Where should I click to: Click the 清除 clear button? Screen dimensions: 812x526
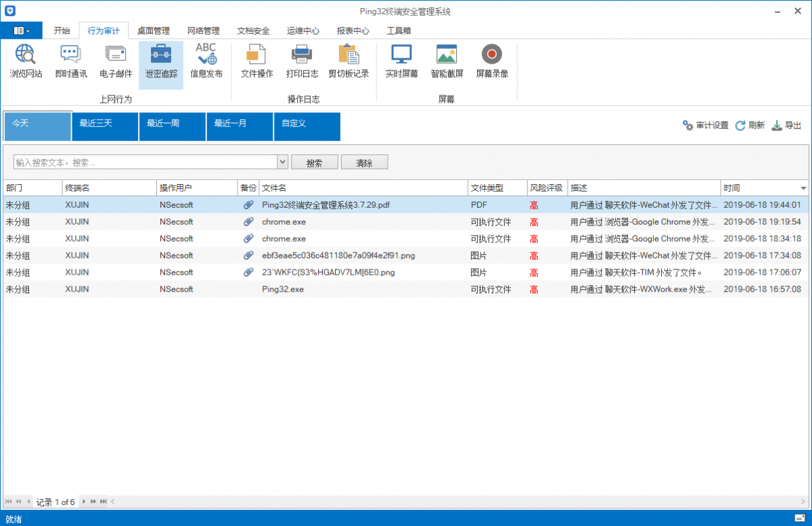pos(364,162)
